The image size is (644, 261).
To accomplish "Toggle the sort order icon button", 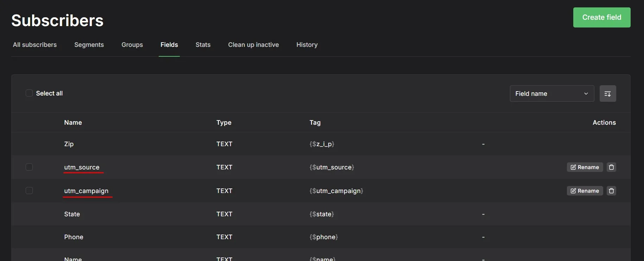I will point(607,94).
